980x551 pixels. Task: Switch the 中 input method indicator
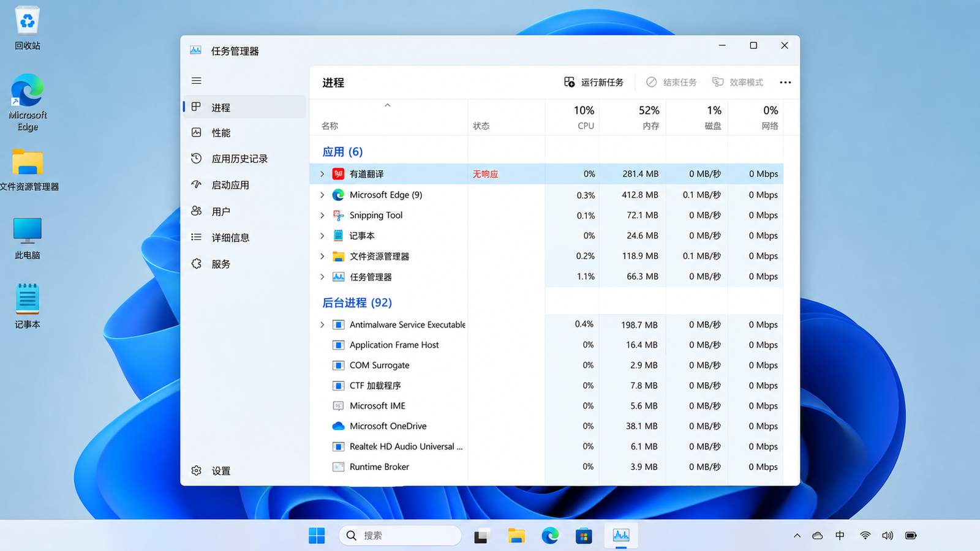pyautogui.click(x=840, y=536)
